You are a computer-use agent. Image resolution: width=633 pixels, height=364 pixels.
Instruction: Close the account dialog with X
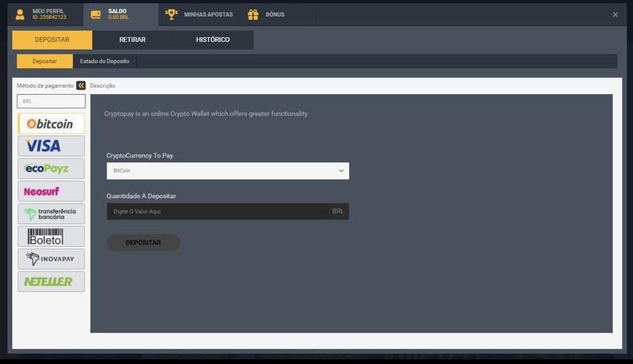tap(616, 14)
